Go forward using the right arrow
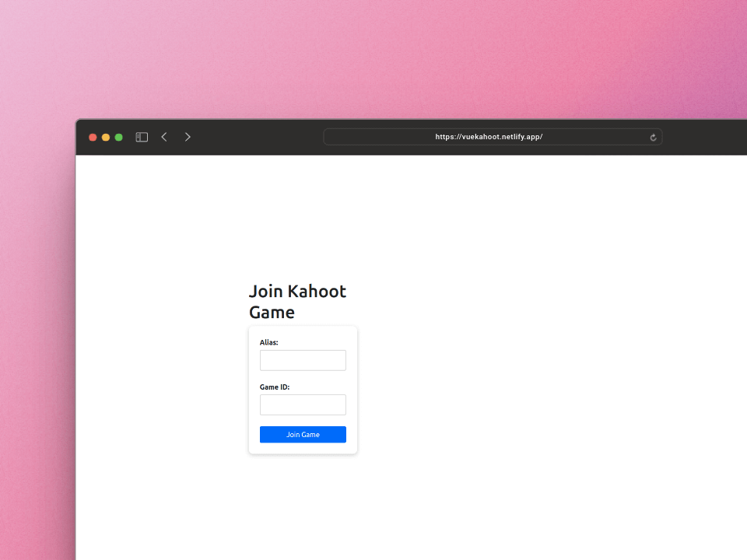The height and width of the screenshot is (560, 747). [188, 137]
